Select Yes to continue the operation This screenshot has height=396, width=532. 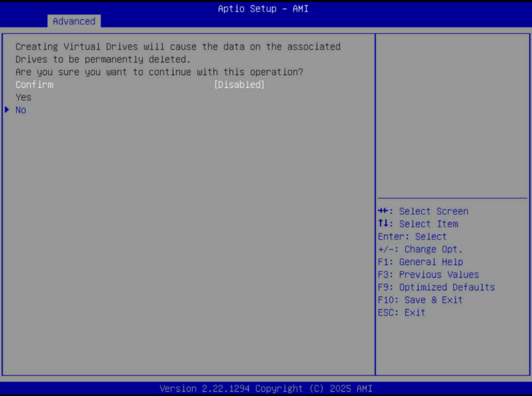tap(23, 97)
